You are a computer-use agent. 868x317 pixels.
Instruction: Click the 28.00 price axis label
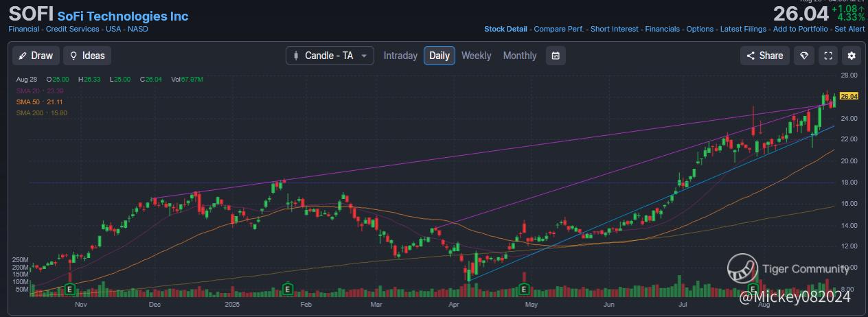pos(849,75)
